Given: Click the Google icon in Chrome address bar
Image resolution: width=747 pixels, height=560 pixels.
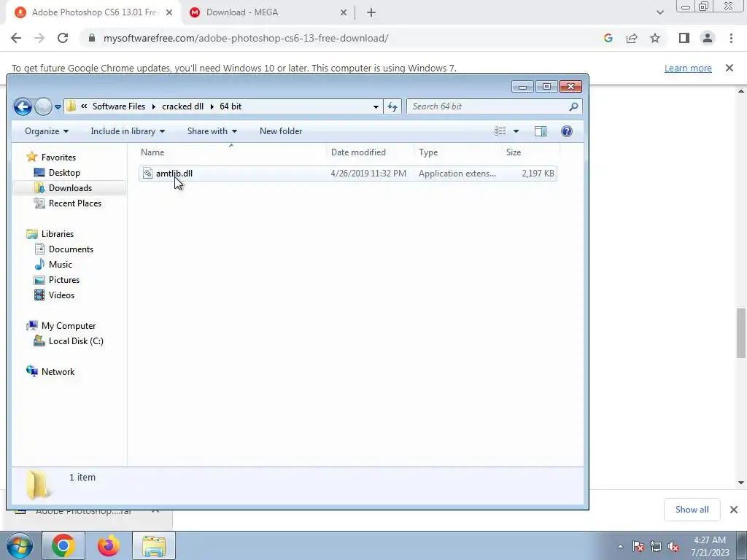Looking at the screenshot, I should [x=608, y=38].
